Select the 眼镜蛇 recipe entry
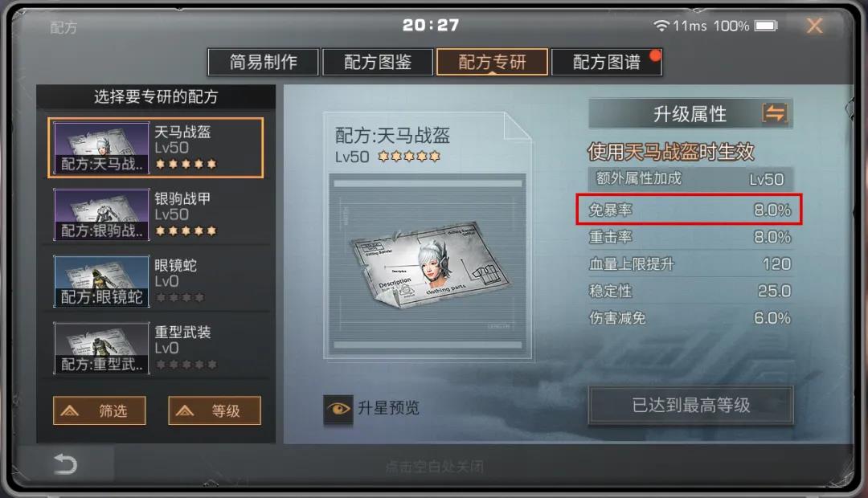Image resolution: width=868 pixels, height=498 pixels. pos(156,281)
